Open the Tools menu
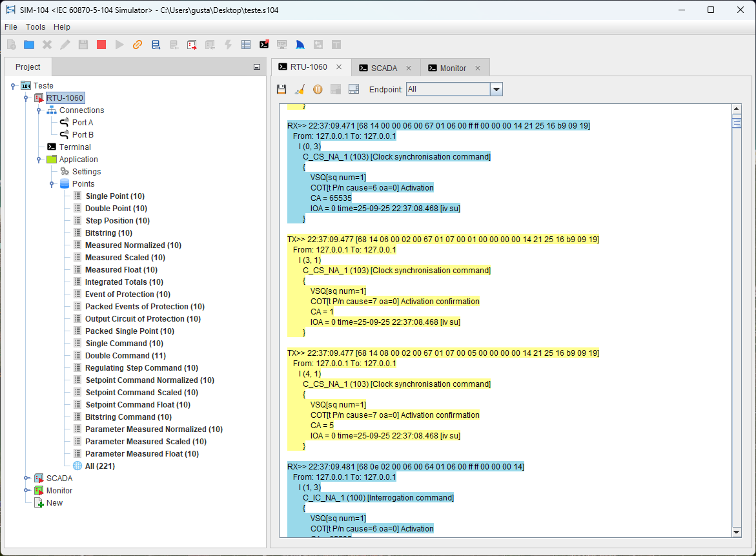756x556 pixels. pyautogui.click(x=36, y=27)
